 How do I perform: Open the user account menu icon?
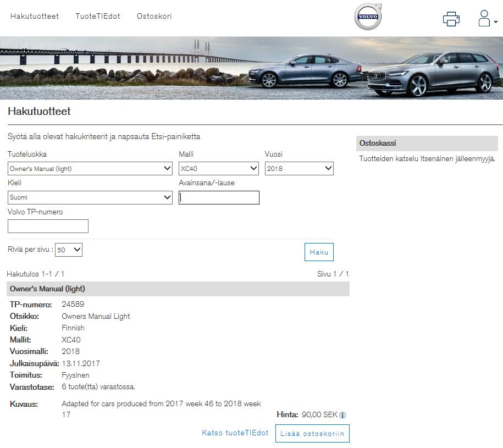click(x=487, y=18)
